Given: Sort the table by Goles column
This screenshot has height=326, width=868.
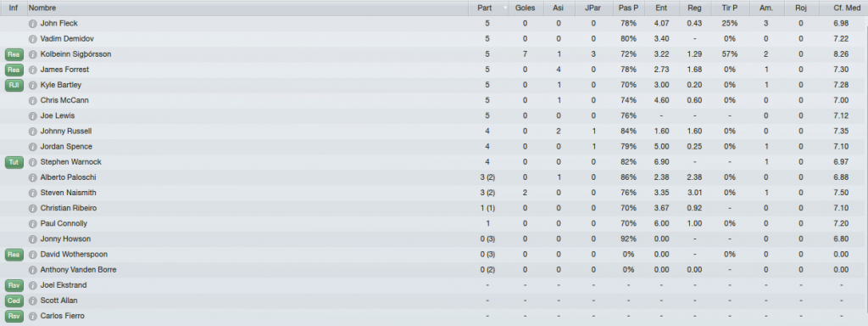Looking at the screenshot, I should 525,8.
